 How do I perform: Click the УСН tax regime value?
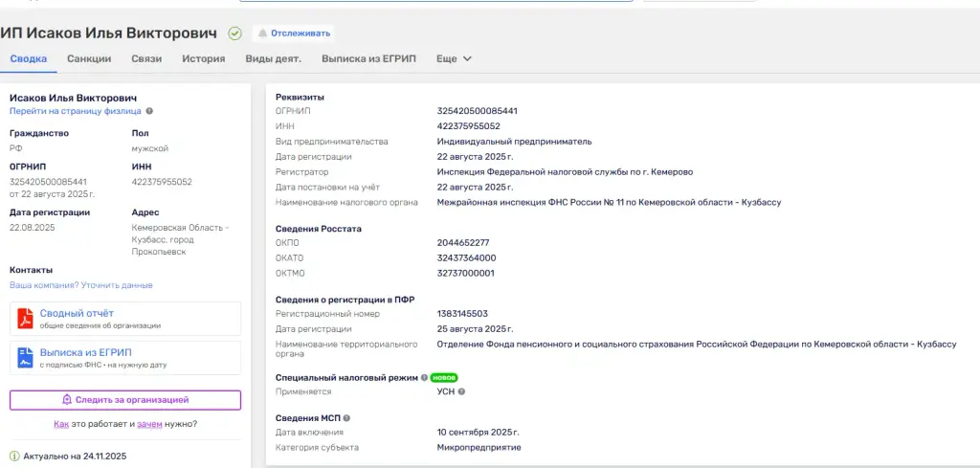[446, 391]
